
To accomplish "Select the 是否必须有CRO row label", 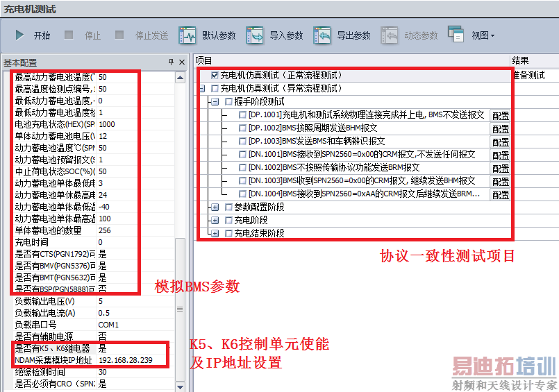I will point(55,384).
